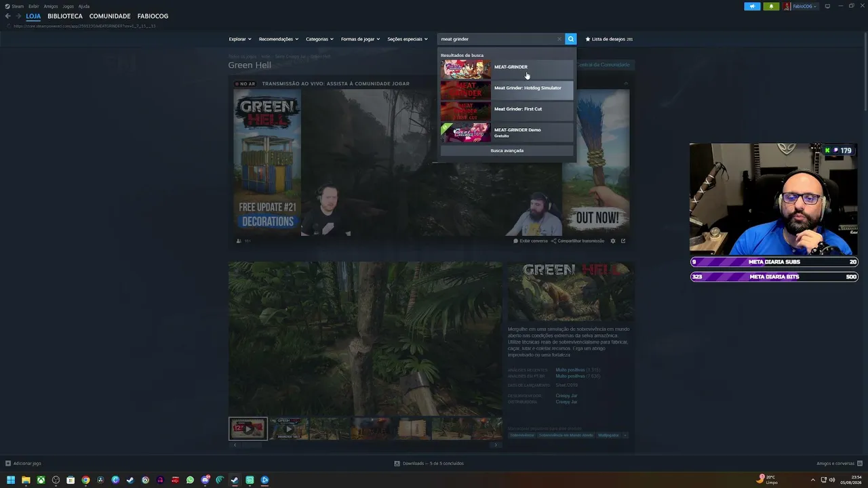Switch to the COMUNIDADE tab
The image size is (868, 488).
[x=110, y=16]
